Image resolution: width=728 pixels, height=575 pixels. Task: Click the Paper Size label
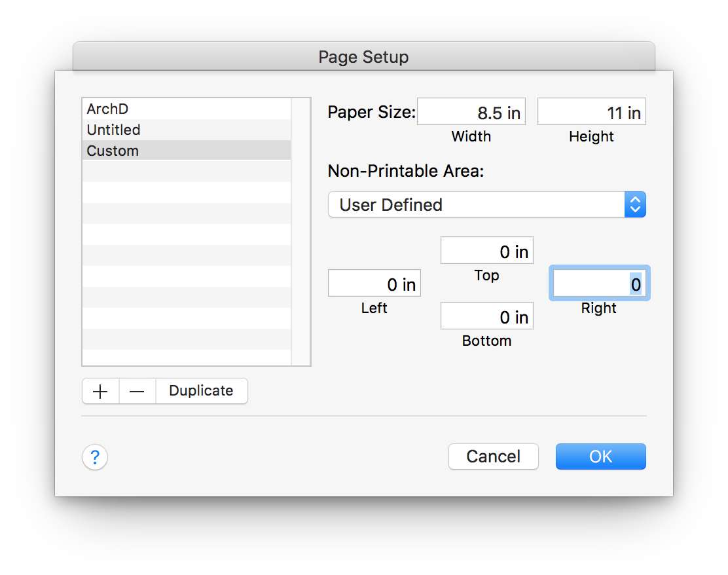pyautogui.click(x=371, y=112)
